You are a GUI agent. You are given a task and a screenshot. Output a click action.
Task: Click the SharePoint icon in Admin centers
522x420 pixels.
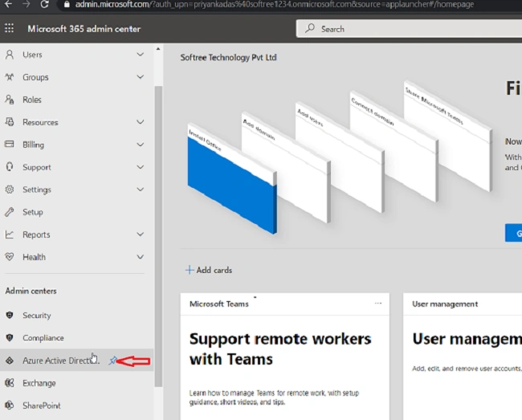pyautogui.click(x=10, y=406)
